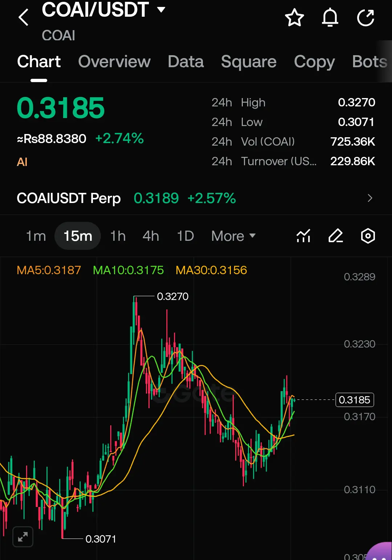
Task: Tap the COAI subtitle under the pair
Action: (58, 36)
